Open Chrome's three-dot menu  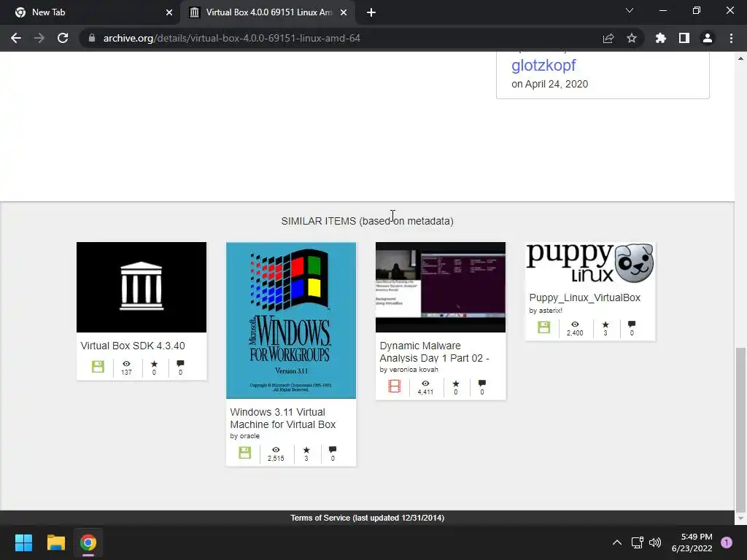point(731,38)
